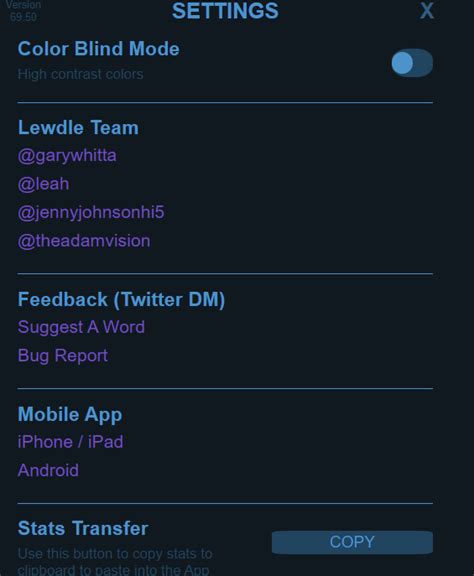Viewport: 474px width, 576px height.
Task: Open the Bug Report link
Action: click(x=63, y=356)
